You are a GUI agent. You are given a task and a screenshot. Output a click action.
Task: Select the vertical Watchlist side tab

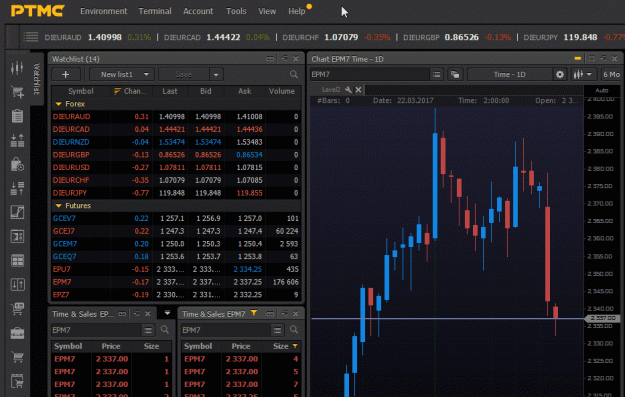37,79
